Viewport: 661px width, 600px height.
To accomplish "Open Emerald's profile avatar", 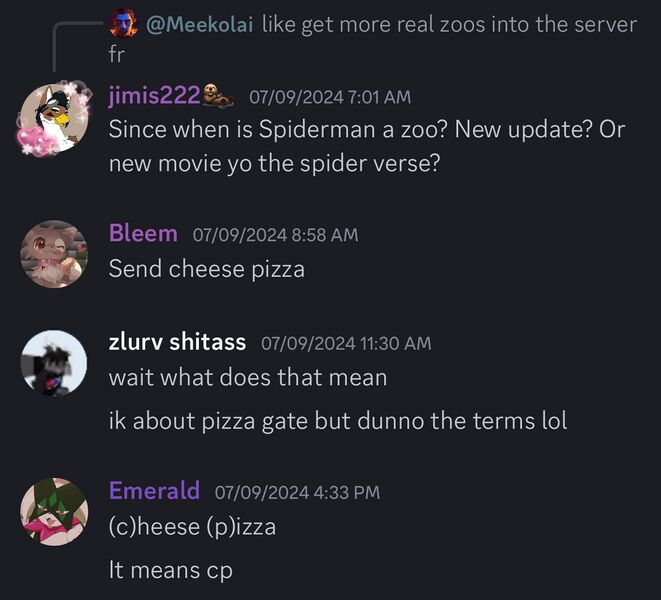I will click(x=54, y=511).
